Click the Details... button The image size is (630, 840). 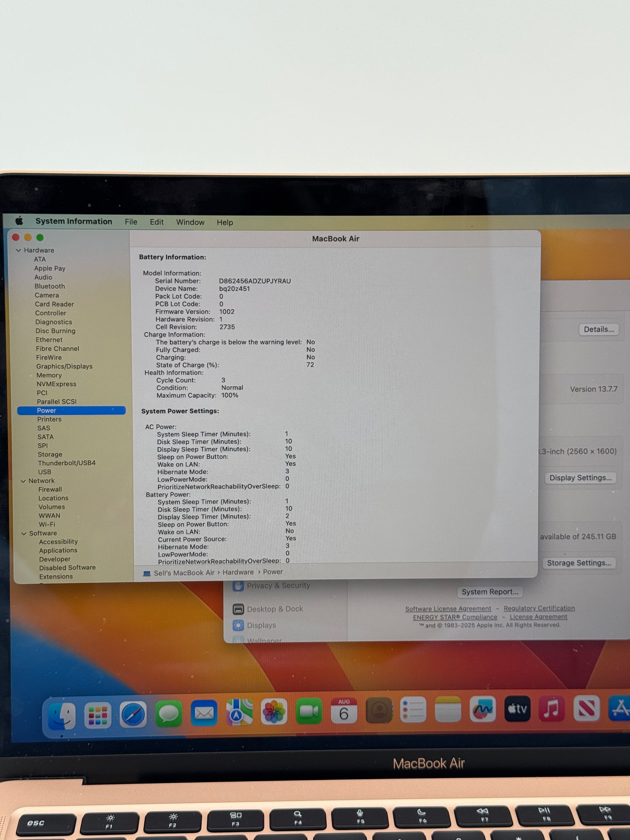click(x=599, y=330)
